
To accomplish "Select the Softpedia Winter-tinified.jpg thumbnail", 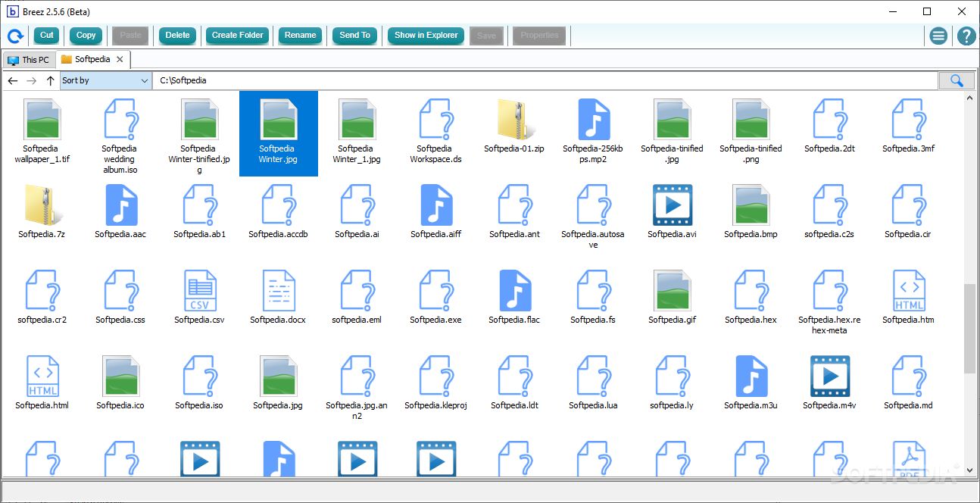I will (x=200, y=120).
